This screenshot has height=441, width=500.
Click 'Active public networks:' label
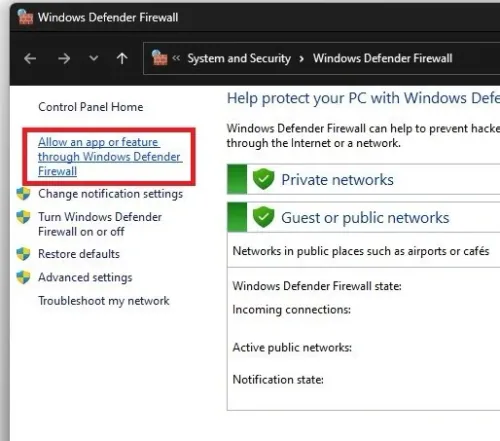292,347
